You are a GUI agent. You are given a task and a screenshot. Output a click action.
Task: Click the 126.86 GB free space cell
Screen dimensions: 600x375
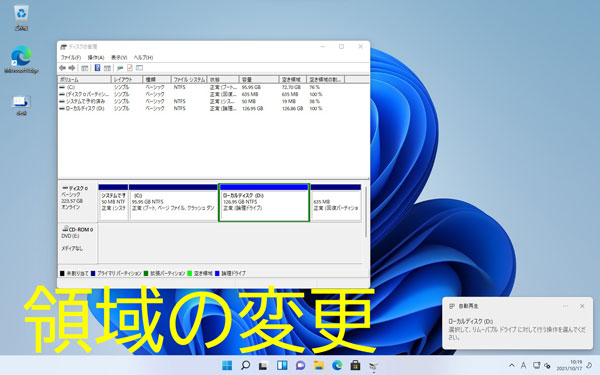coord(292,109)
